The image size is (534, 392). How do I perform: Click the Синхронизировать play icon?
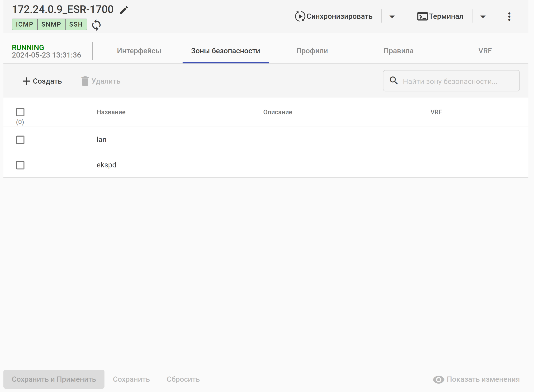click(300, 16)
